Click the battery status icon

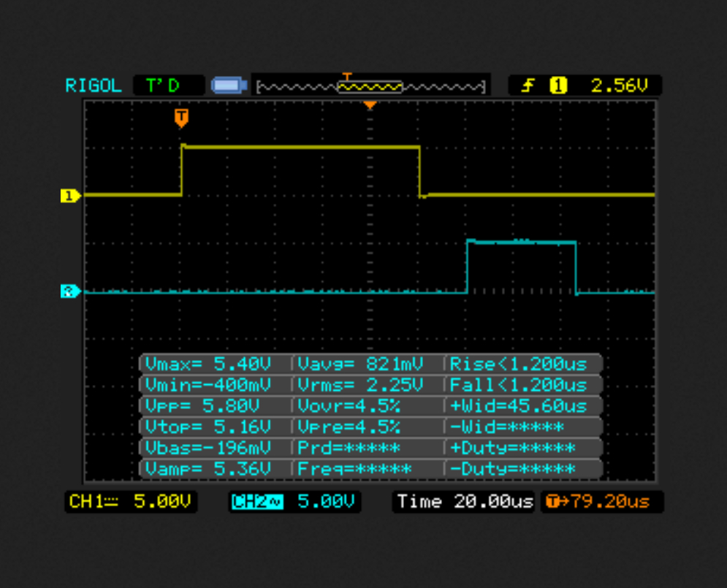(229, 85)
